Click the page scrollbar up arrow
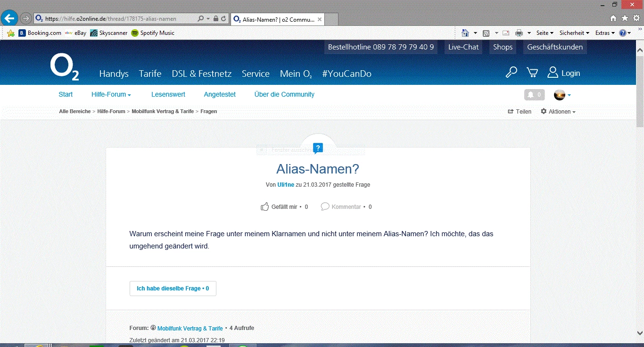 (640, 50)
